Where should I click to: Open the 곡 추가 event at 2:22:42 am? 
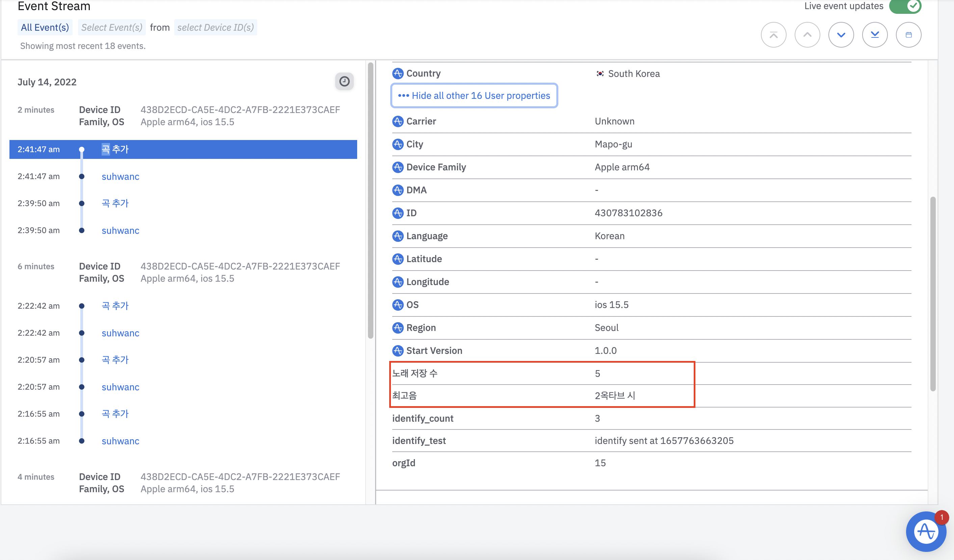(115, 306)
